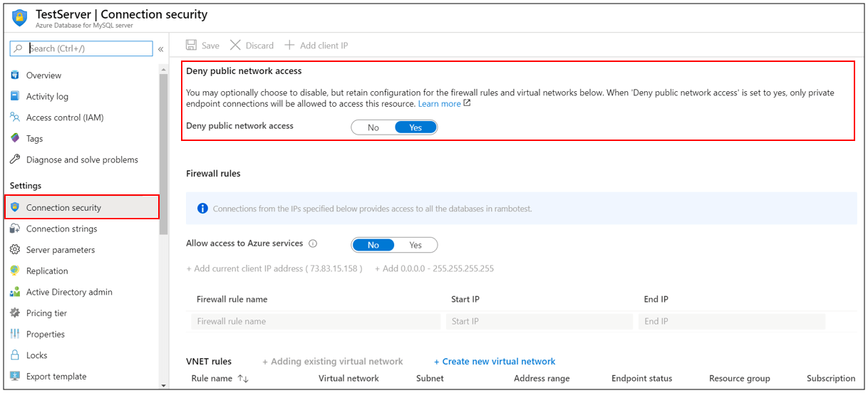The width and height of the screenshot is (868, 393).
Task: Click the sidebar scrollbar down arrow
Action: click(x=164, y=385)
